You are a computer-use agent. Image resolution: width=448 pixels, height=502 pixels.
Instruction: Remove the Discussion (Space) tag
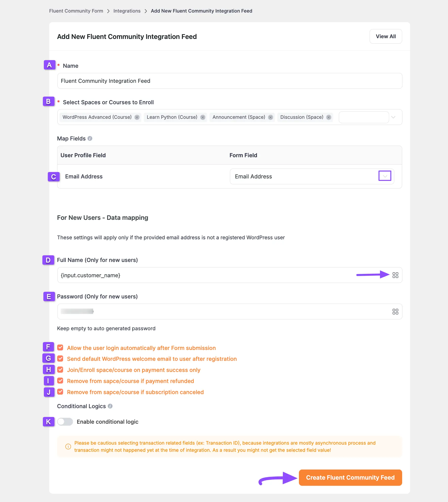click(x=329, y=117)
